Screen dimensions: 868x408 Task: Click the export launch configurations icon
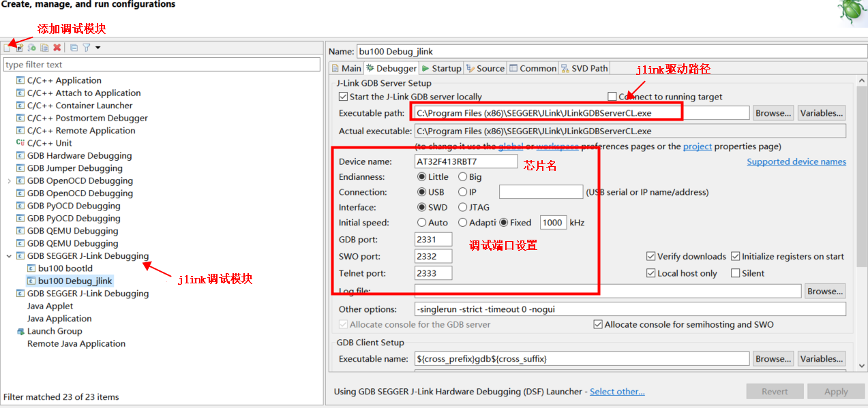tap(31, 48)
